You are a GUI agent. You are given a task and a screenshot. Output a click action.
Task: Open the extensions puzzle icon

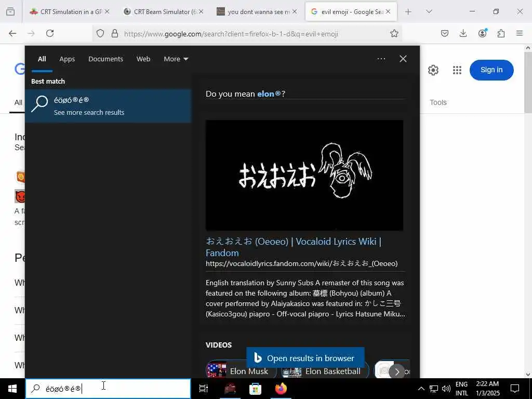click(x=501, y=33)
